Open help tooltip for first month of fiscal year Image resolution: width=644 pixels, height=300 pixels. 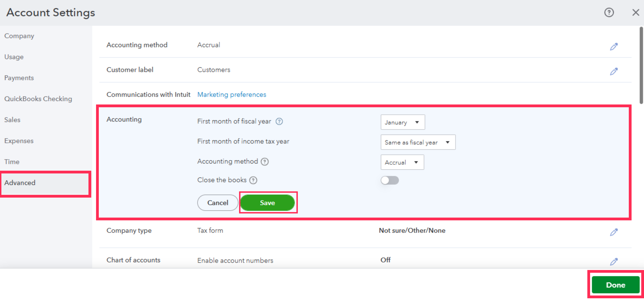pyautogui.click(x=279, y=122)
